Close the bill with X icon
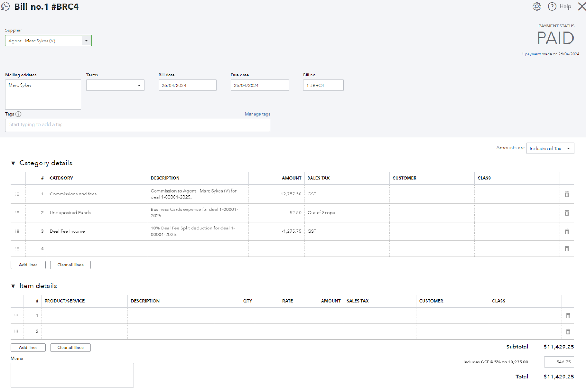 (x=582, y=7)
